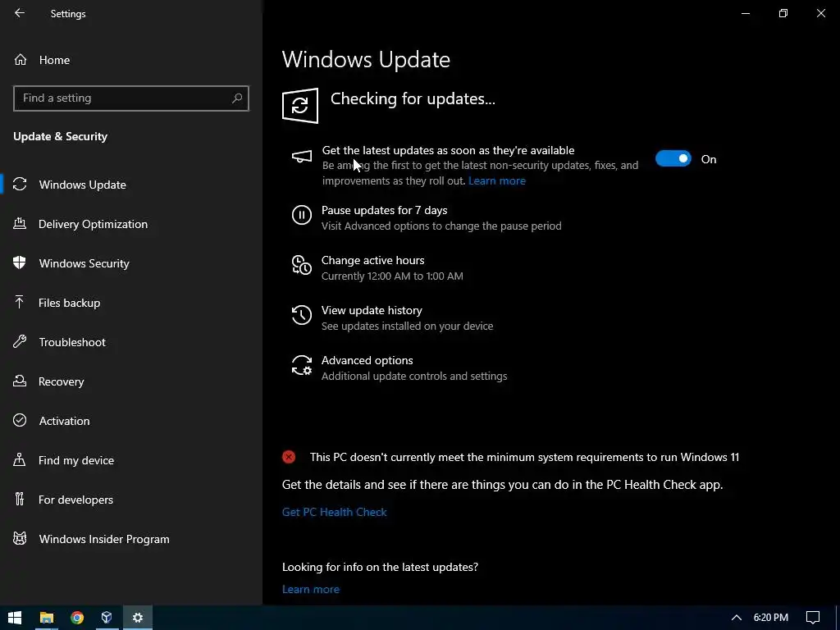Click the red error X icon
This screenshot has height=630, width=840.
pos(289,456)
